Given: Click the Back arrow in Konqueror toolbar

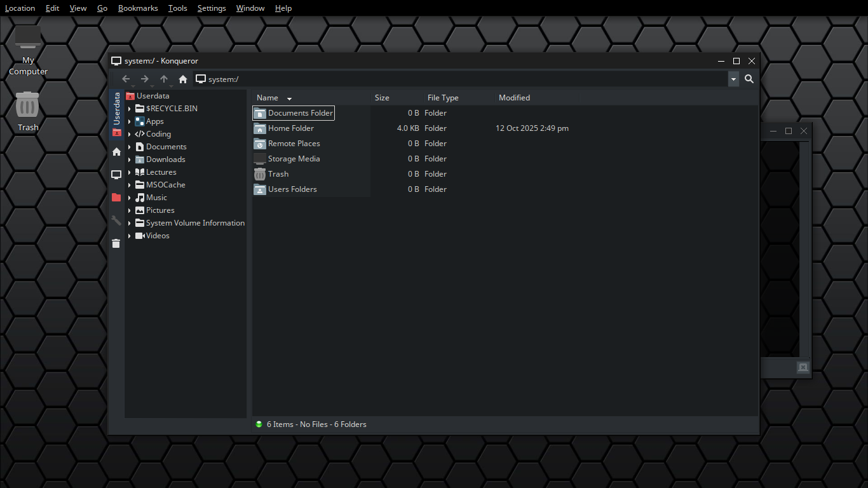Looking at the screenshot, I should tap(126, 79).
